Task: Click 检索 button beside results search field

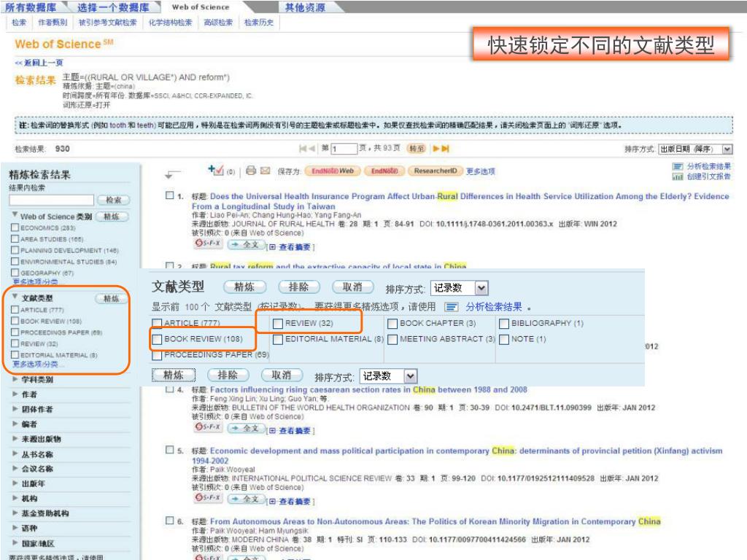Action: (x=113, y=200)
